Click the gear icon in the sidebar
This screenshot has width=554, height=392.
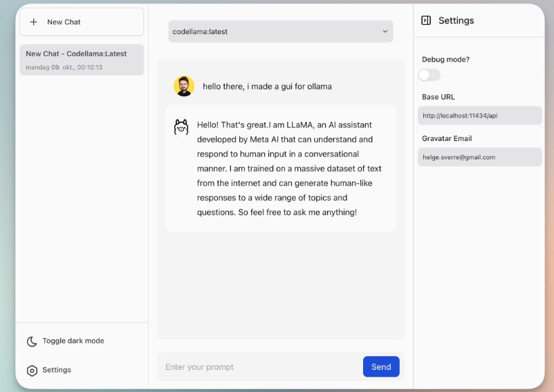[x=32, y=371]
